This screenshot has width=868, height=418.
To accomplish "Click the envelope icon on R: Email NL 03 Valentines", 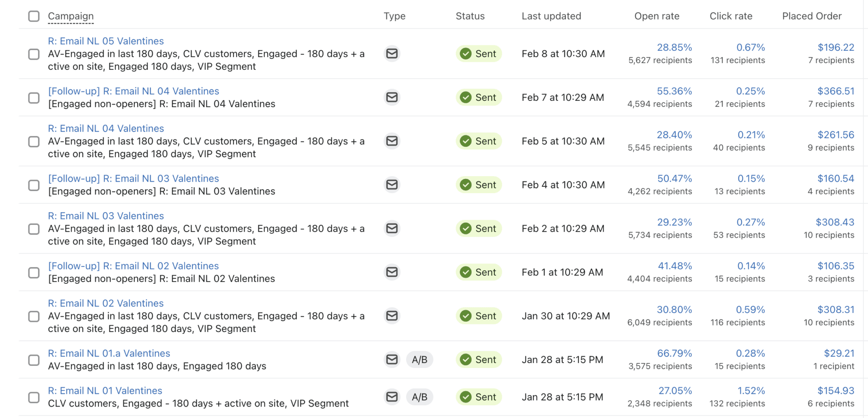I will tap(392, 228).
